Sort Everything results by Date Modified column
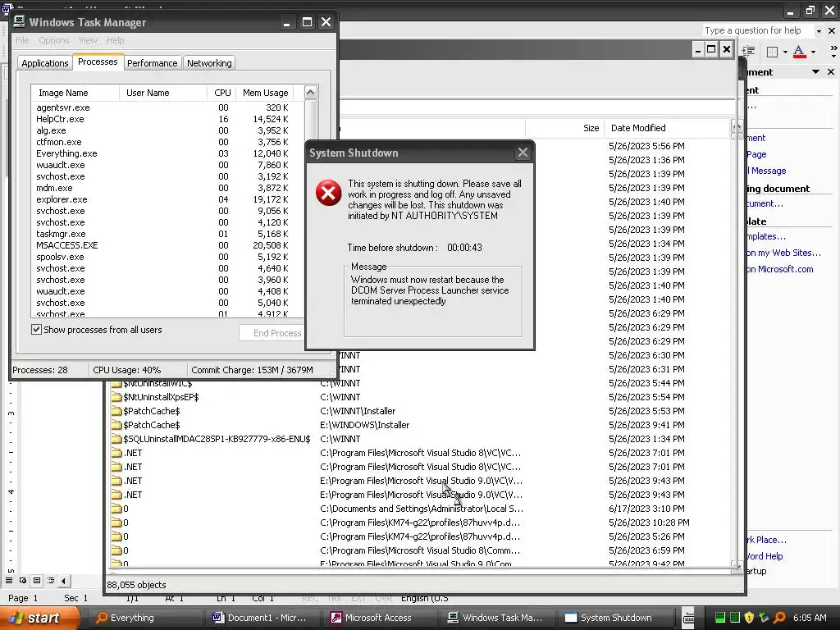 (x=667, y=128)
